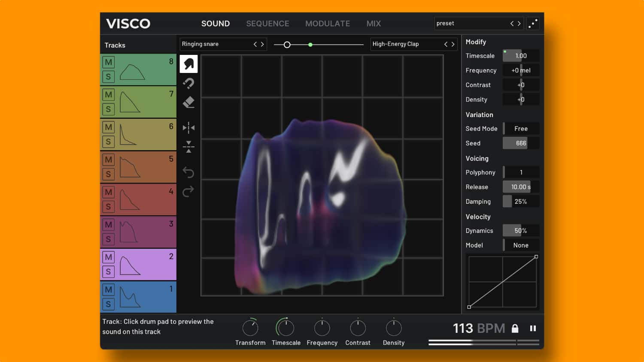Flip the sound vertically icon
The width and height of the screenshot is (644, 362).
(188, 147)
